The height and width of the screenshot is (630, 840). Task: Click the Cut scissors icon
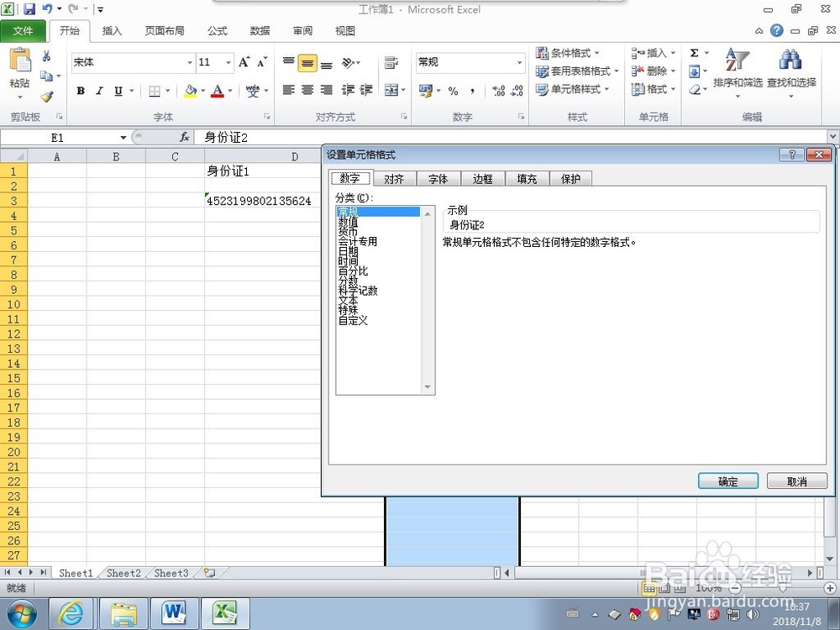pyautogui.click(x=46, y=55)
